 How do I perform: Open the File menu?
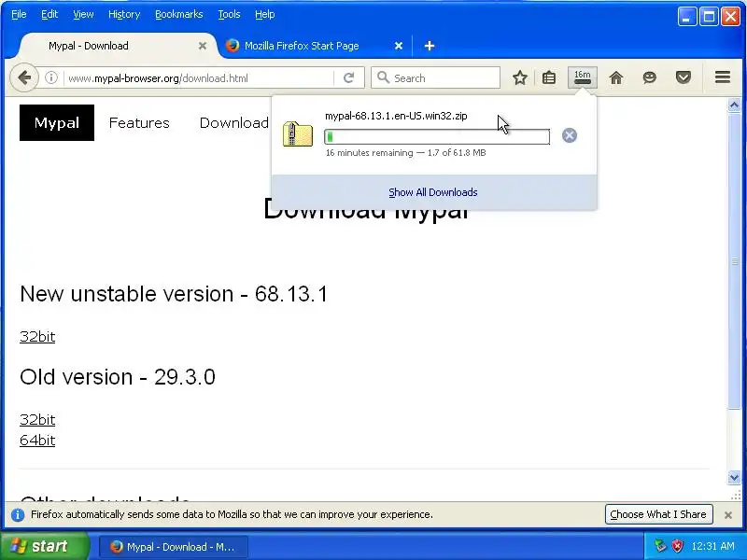tap(19, 14)
